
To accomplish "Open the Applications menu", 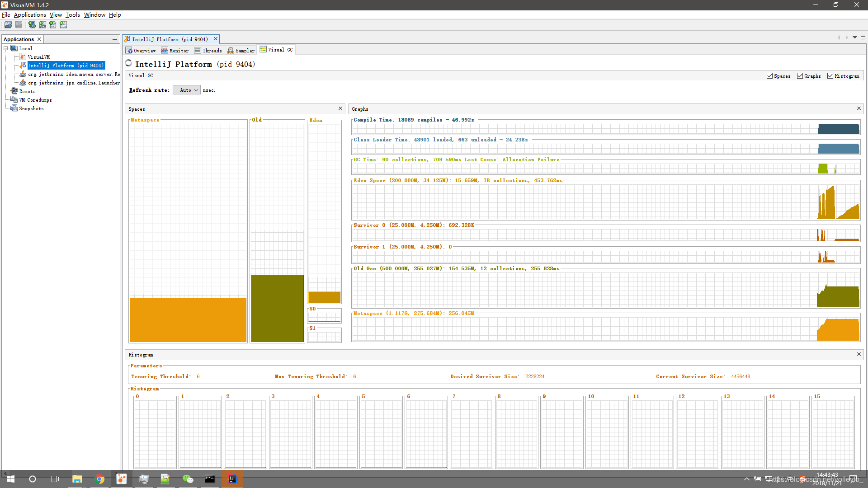I will (x=30, y=14).
